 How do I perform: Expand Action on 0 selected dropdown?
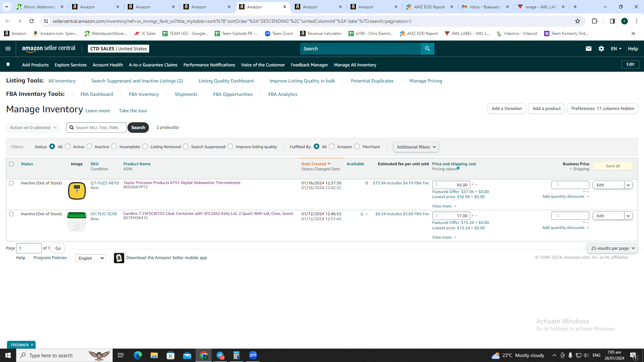point(33,127)
